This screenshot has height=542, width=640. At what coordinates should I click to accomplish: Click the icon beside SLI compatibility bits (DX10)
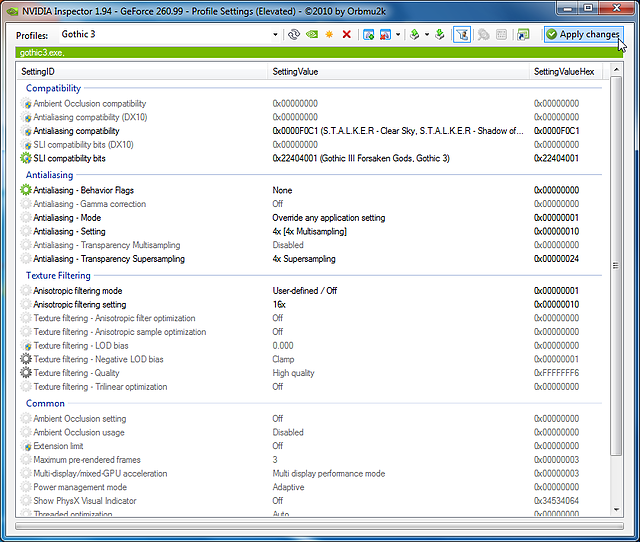tap(26, 145)
